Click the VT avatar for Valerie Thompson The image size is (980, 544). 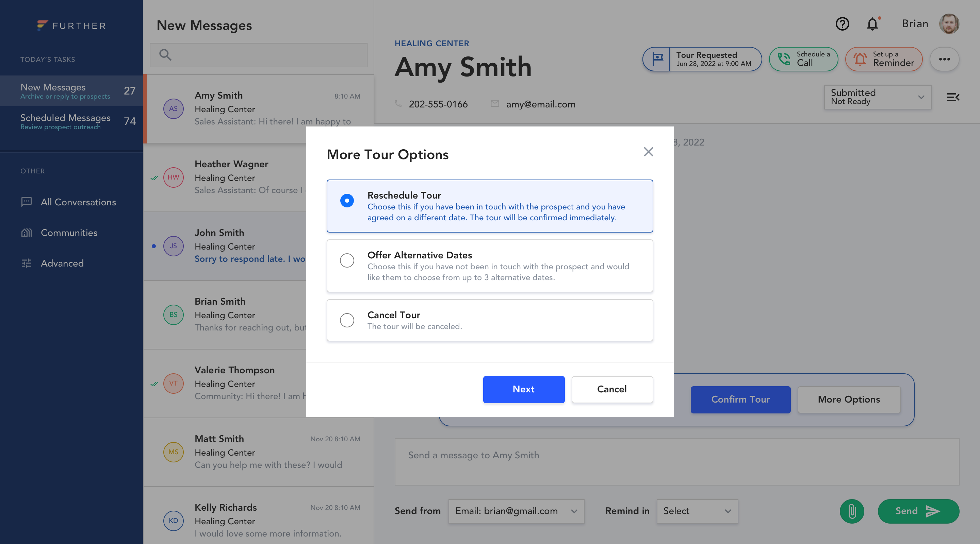[x=174, y=384]
